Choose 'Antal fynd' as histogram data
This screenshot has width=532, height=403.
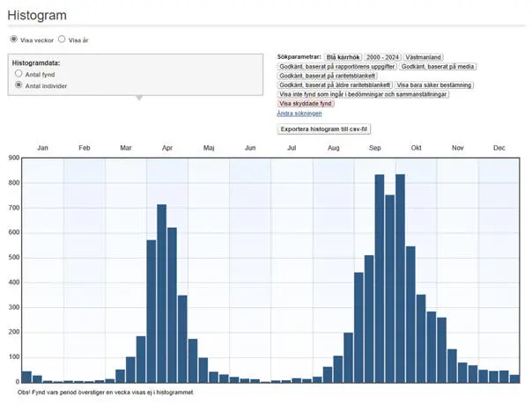pyautogui.click(x=18, y=75)
